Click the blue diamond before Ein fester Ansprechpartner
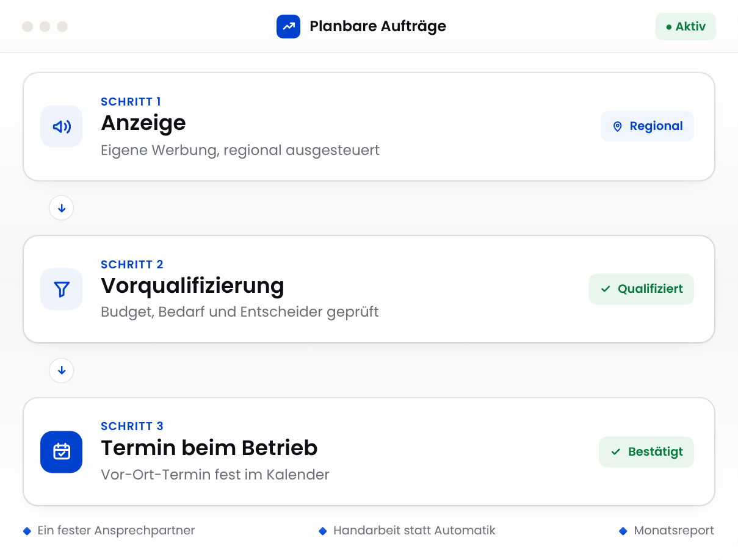The width and height of the screenshot is (738, 560). coord(27,531)
